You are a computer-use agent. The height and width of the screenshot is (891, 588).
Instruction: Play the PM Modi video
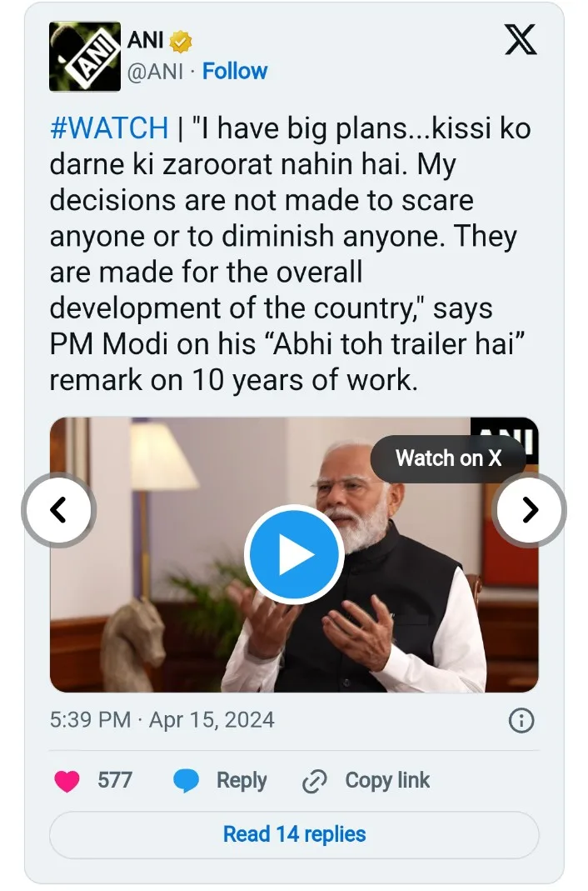293,554
